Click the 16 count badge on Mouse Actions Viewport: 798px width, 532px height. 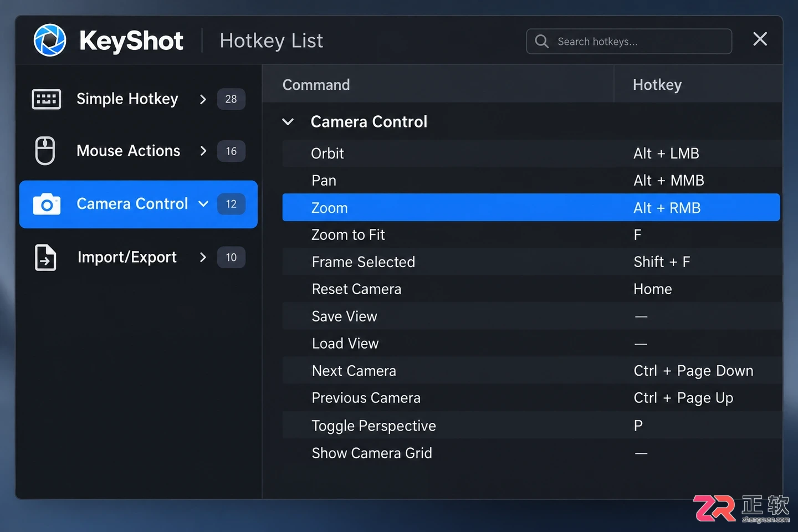[231, 151]
